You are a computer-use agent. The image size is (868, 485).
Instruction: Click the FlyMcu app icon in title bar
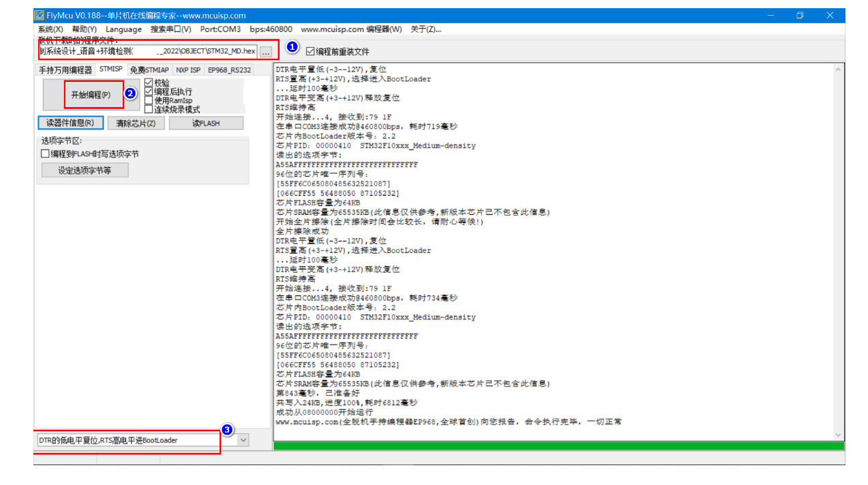pos(40,16)
